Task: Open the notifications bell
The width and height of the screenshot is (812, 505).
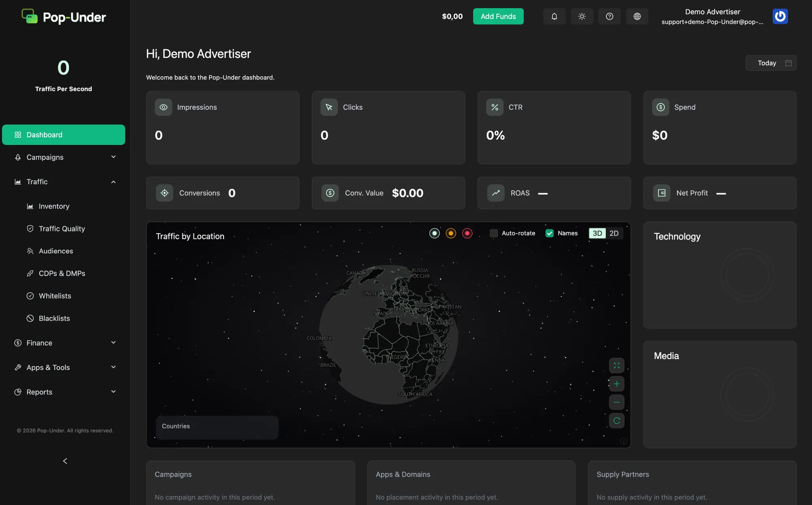Action: [x=554, y=16]
